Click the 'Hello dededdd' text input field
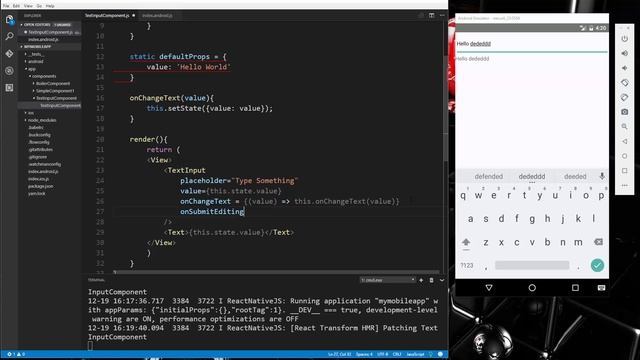This screenshot has height=360, width=640. [x=532, y=44]
